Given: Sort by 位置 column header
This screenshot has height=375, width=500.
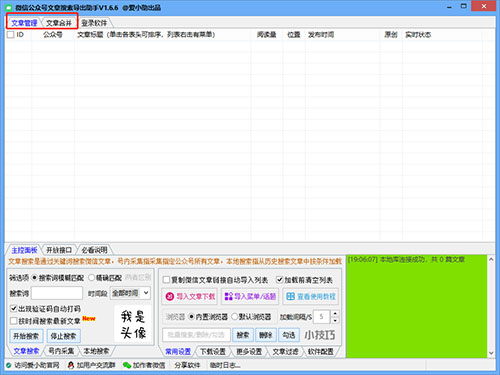Looking at the screenshot, I should pyautogui.click(x=294, y=35).
